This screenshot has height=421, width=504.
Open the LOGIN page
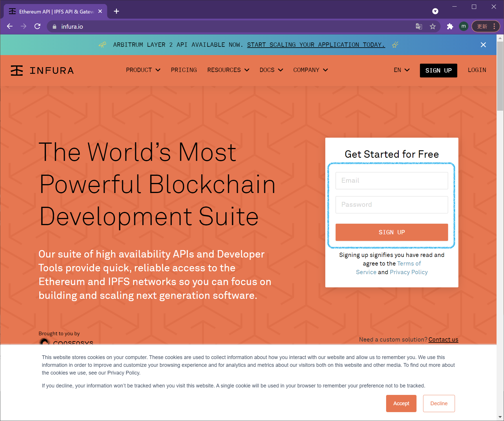[477, 70]
